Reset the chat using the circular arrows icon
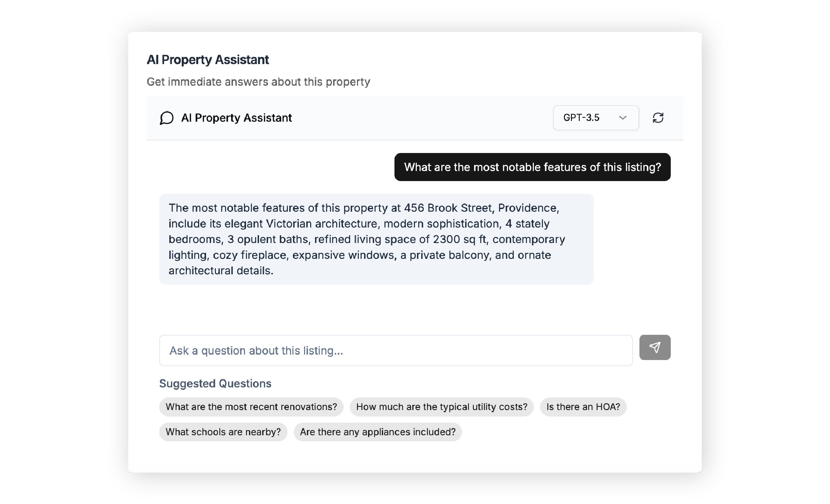 (x=659, y=118)
